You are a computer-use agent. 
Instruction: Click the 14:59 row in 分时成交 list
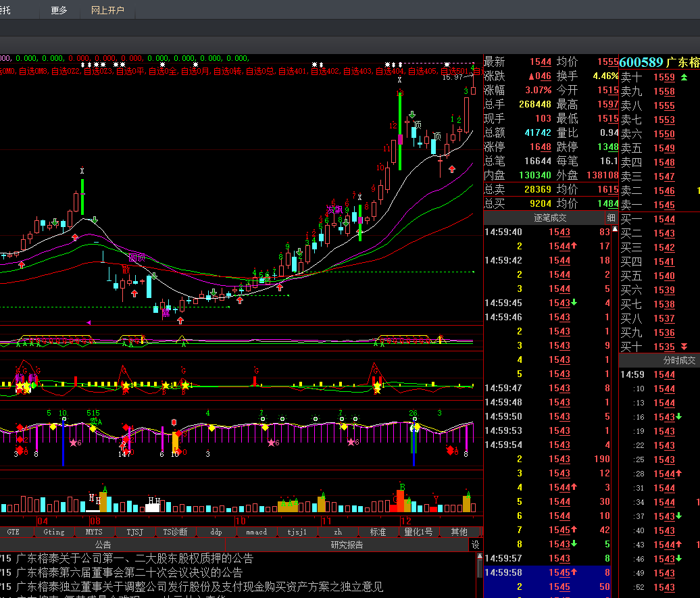coord(659,375)
